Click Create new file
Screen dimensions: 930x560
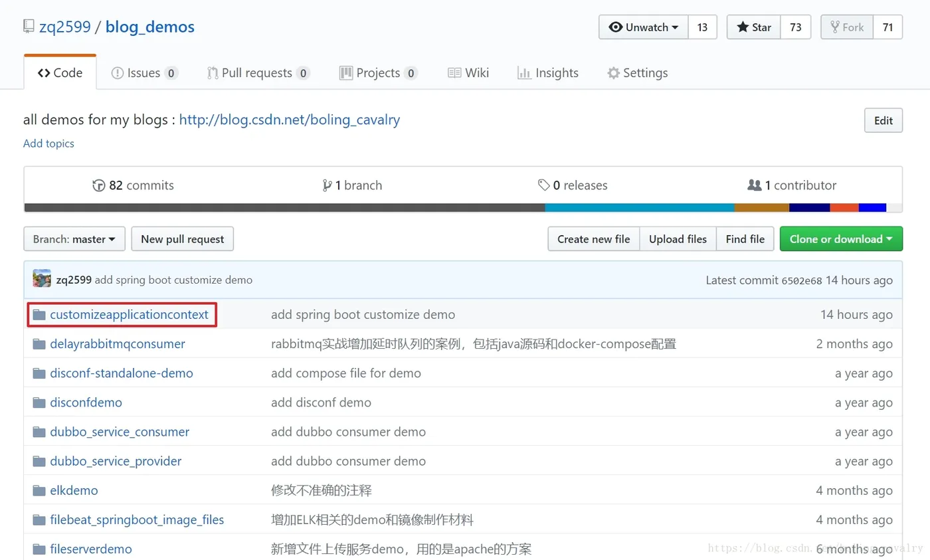tap(594, 239)
